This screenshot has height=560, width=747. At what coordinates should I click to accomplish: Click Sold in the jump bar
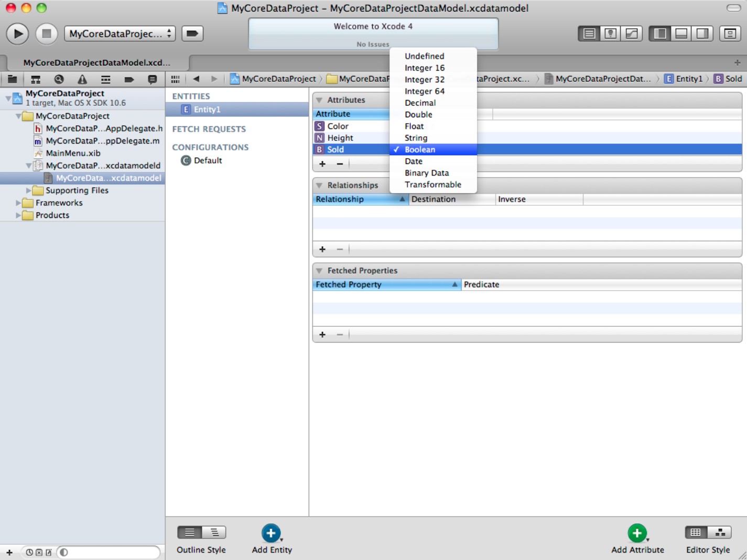click(728, 79)
